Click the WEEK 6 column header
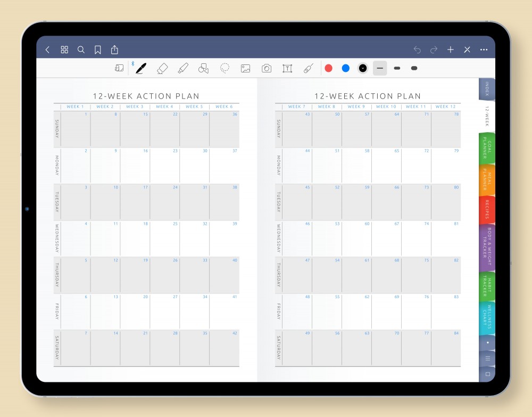This screenshot has height=417, width=532. click(225, 107)
